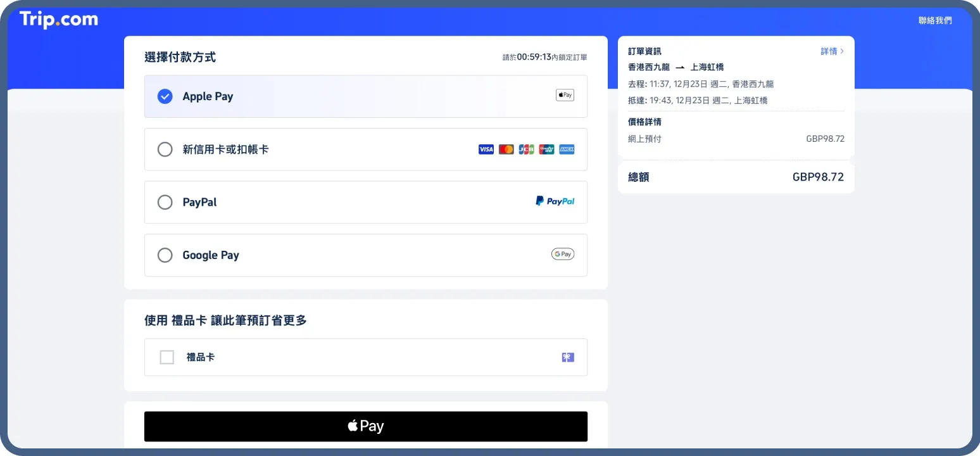Click the 價格詳情 label
Image resolution: width=980 pixels, height=456 pixels.
pos(644,122)
